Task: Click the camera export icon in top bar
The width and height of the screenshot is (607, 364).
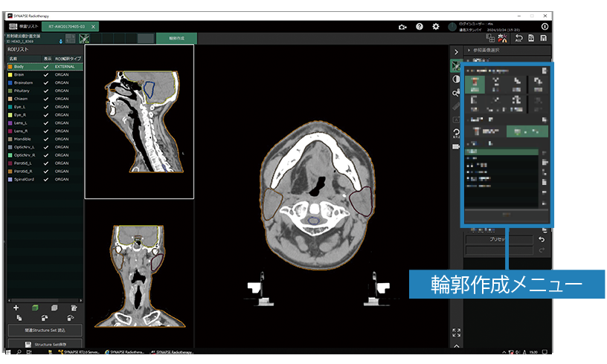Action: tap(402, 27)
